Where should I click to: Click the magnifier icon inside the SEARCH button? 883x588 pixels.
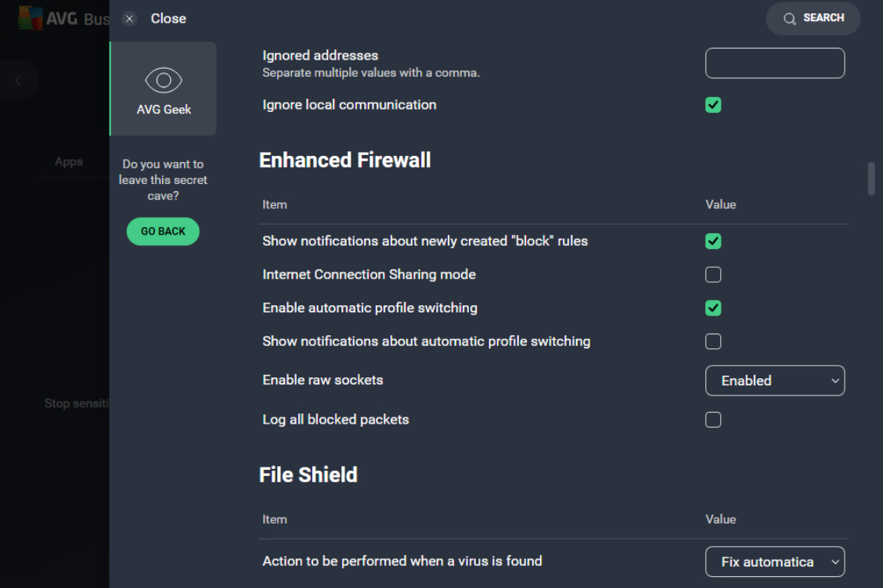788,18
